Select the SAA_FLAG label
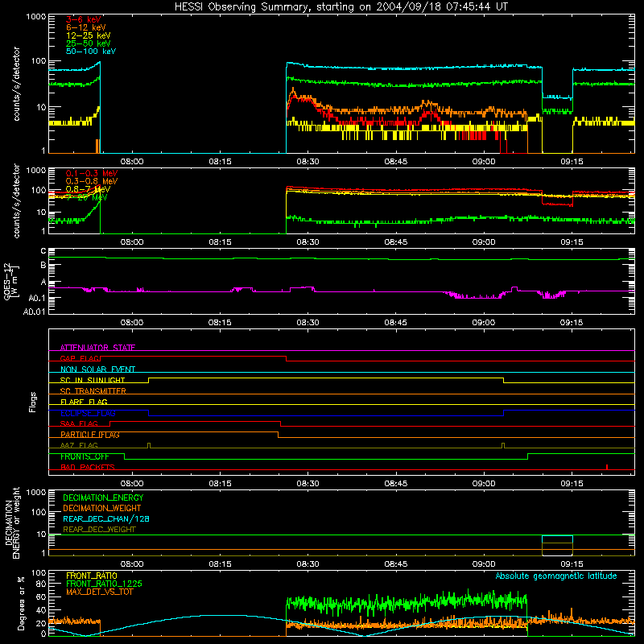The width and height of the screenshot is (644, 644). [79, 423]
